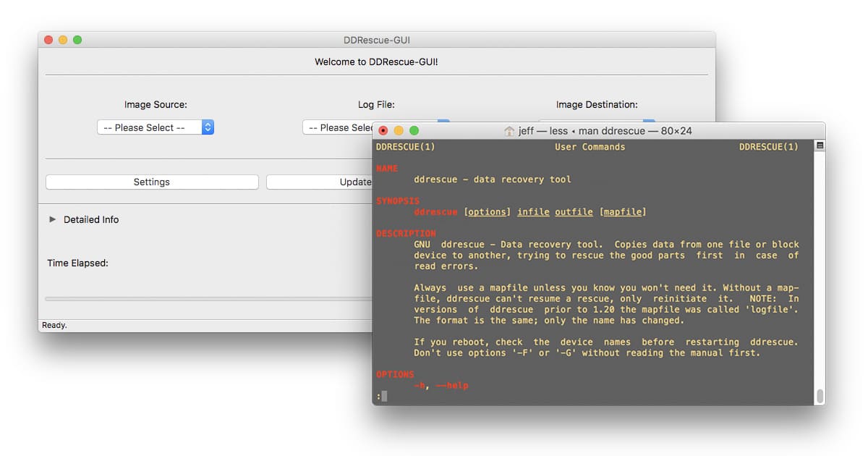Close the Terminal man ddrescue window

click(x=383, y=131)
